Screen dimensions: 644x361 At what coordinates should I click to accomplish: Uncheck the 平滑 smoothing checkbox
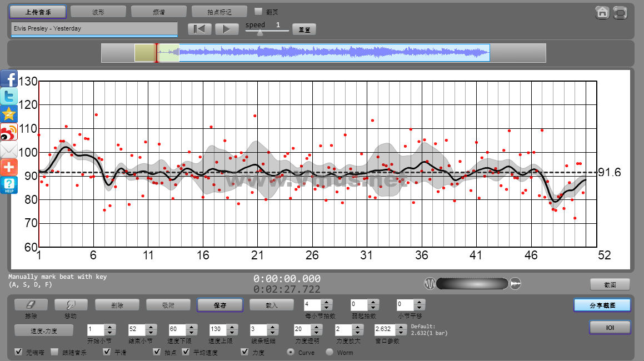point(107,352)
